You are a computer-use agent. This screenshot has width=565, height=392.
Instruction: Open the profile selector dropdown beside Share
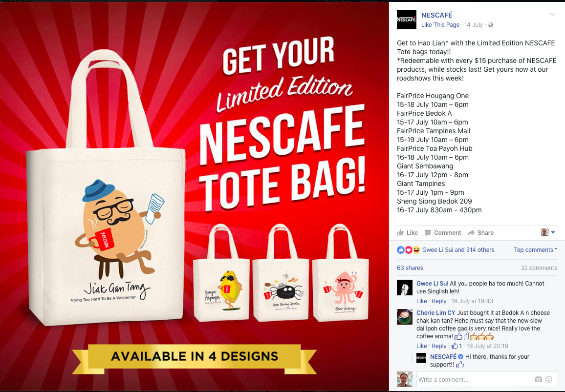pos(548,232)
